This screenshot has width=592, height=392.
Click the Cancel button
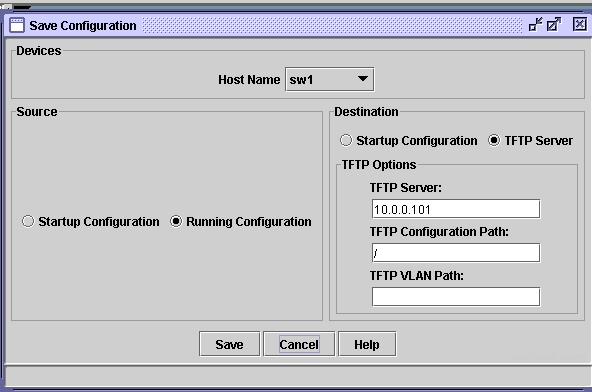(x=299, y=344)
